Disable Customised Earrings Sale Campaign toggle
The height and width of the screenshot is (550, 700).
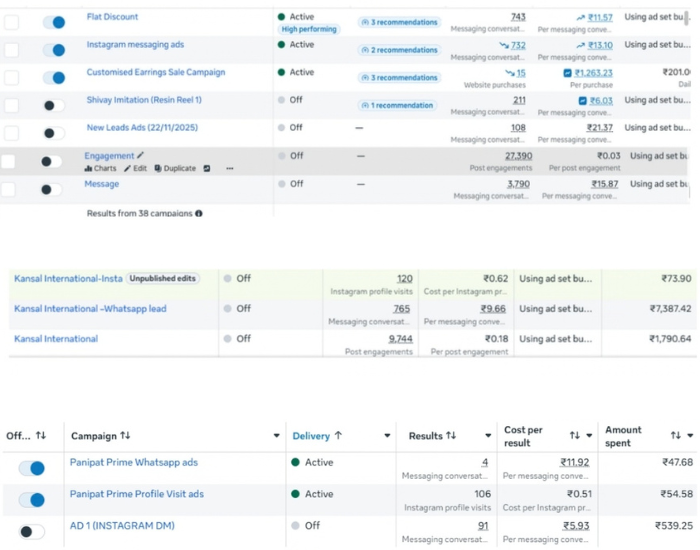tap(54, 78)
